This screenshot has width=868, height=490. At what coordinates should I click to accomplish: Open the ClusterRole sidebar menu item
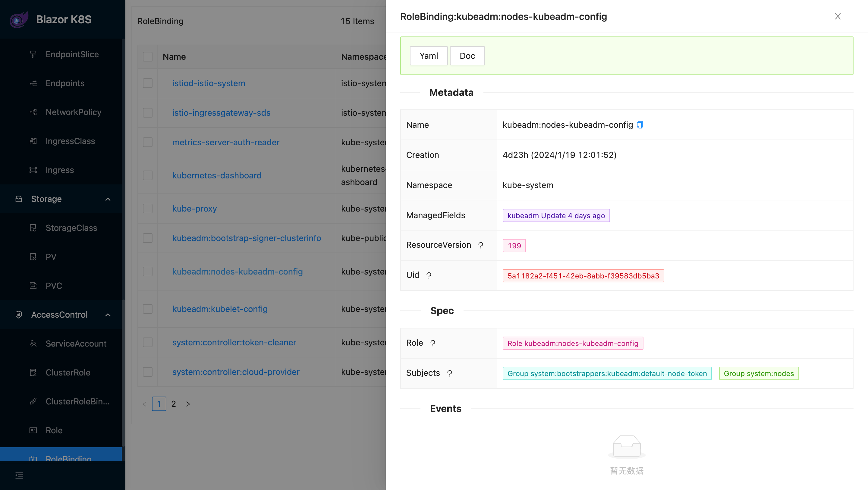coord(68,372)
